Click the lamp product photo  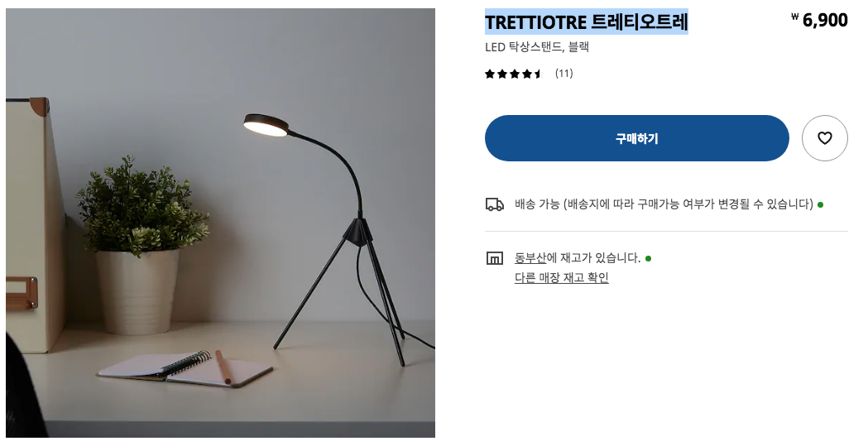220,223
